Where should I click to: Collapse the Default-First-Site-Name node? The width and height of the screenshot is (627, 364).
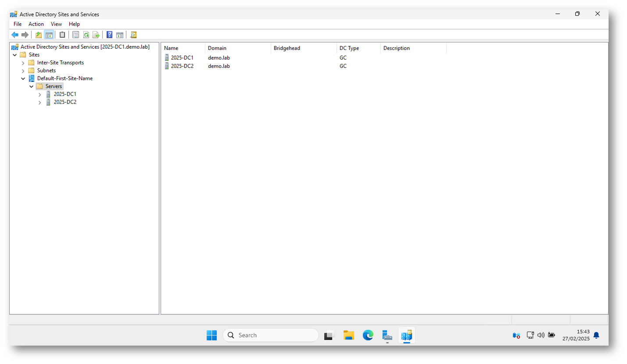tap(23, 79)
